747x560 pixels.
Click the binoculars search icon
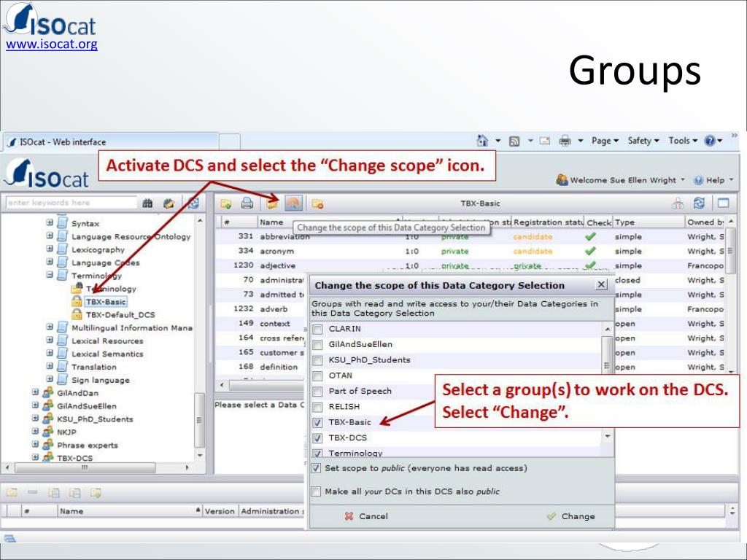tap(147, 203)
